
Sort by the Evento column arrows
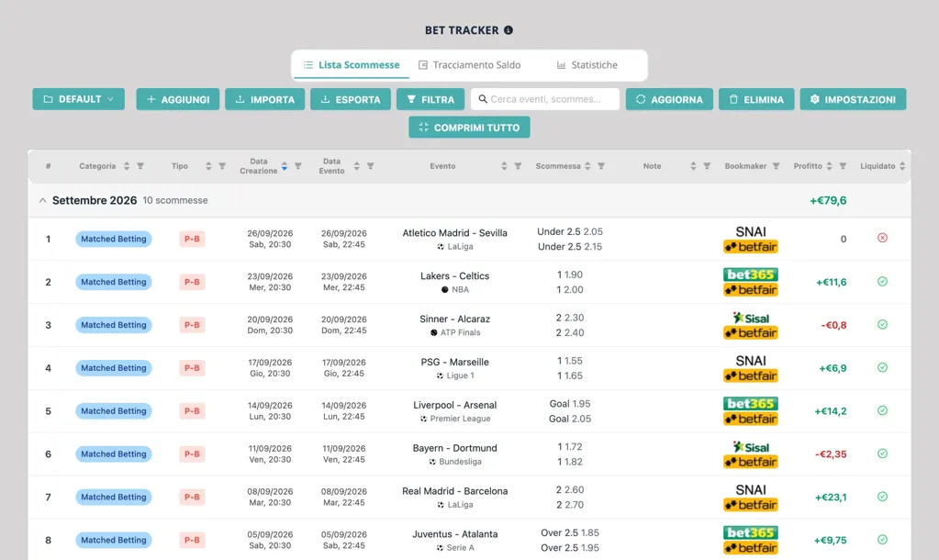pyautogui.click(x=504, y=166)
